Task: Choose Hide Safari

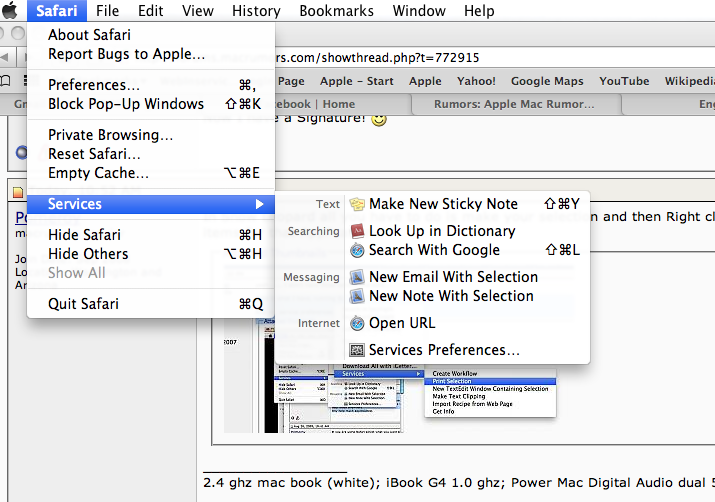Action: [151, 235]
